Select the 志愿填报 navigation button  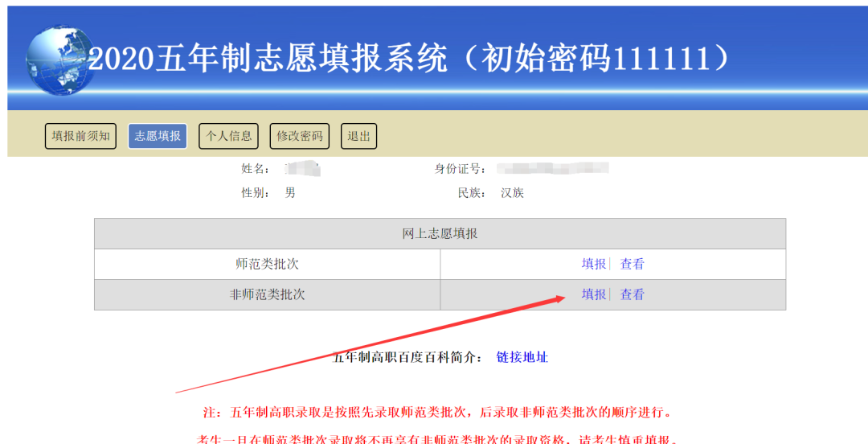click(x=158, y=136)
